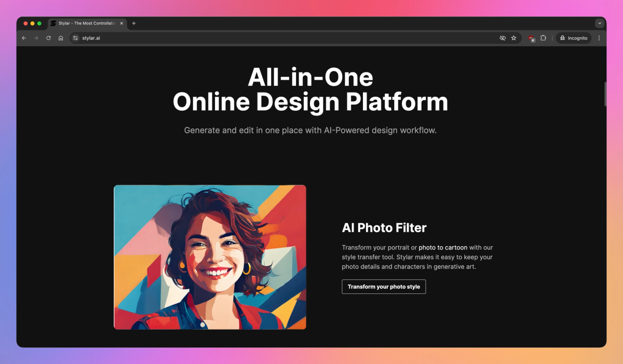Open the browser home page icon

(61, 37)
